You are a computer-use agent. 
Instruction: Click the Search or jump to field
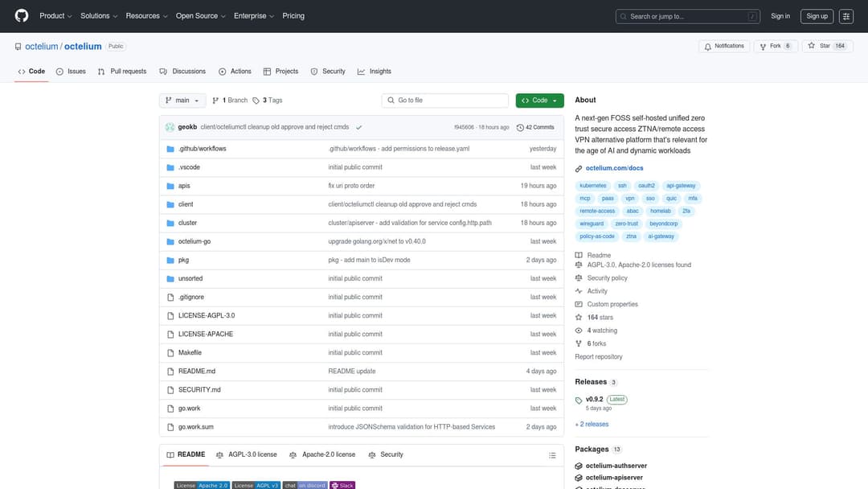687,17
